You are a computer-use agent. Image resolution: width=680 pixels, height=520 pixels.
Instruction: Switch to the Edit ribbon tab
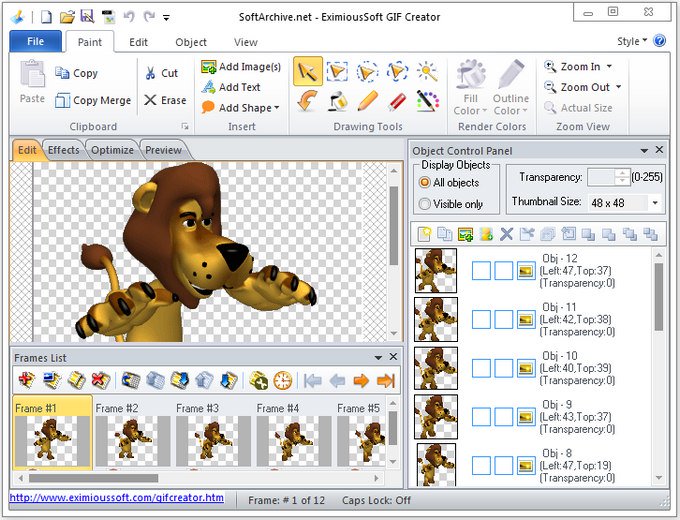point(138,42)
